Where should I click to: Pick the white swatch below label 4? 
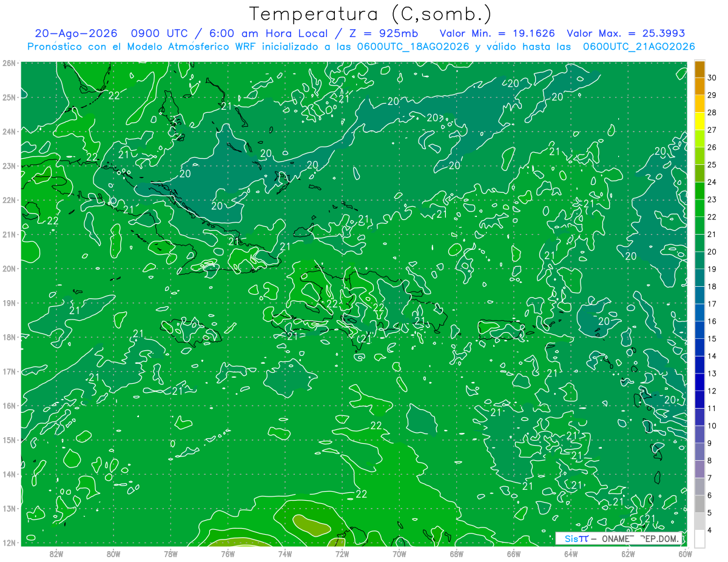pos(699,538)
